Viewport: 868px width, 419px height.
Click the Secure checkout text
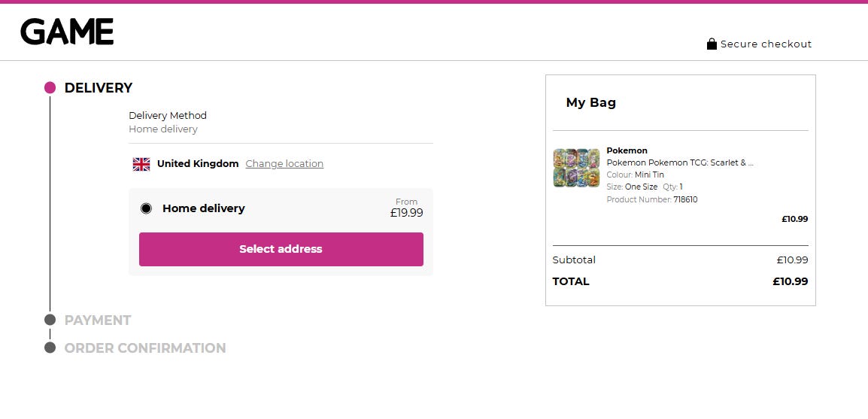point(766,44)
